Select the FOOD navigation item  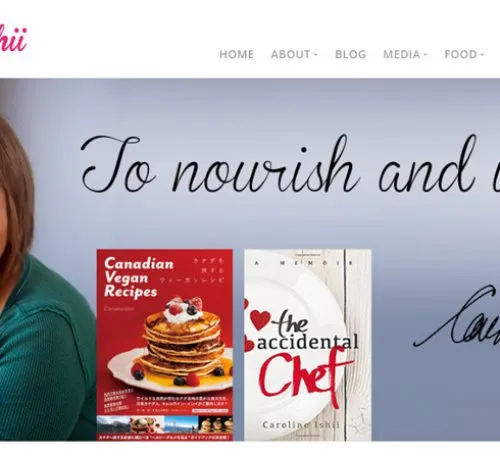(461, 54)
